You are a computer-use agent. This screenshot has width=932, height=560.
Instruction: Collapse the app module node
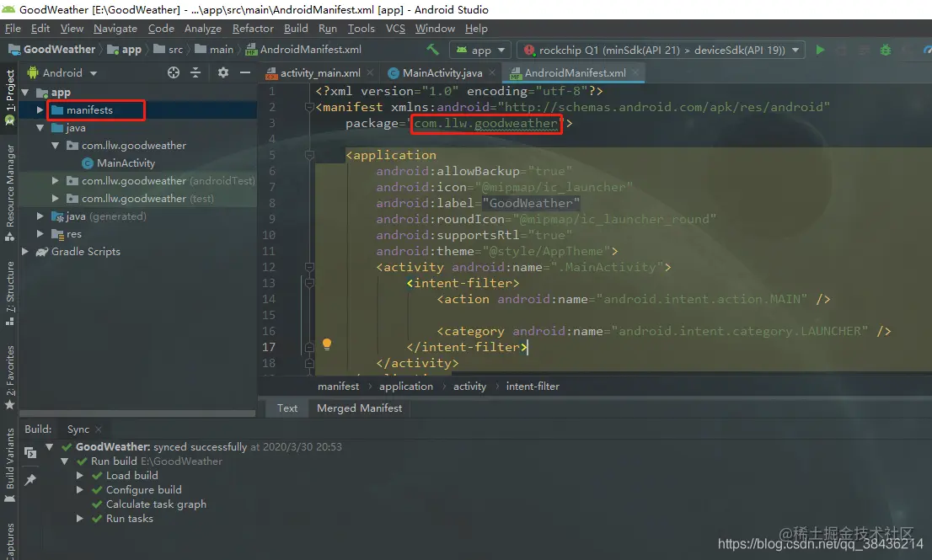25,92
